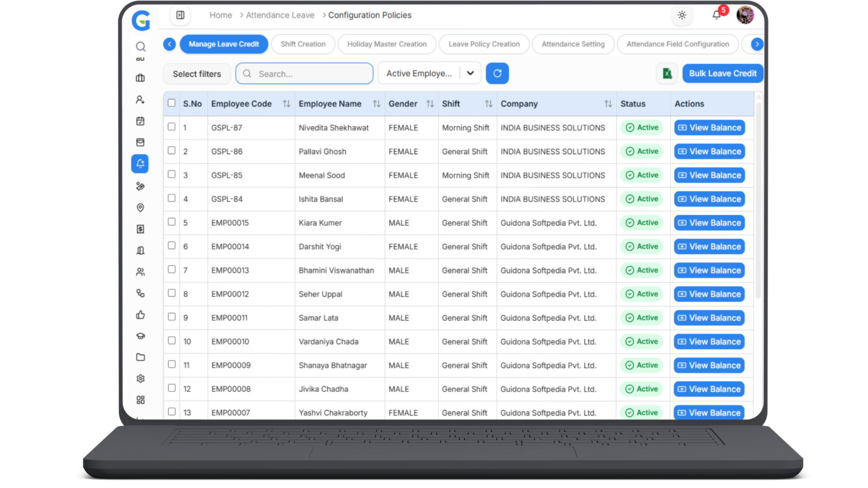Click the add-employee person icon in sidebar
Screen dimensions: 868x488
tap(140, 99)
